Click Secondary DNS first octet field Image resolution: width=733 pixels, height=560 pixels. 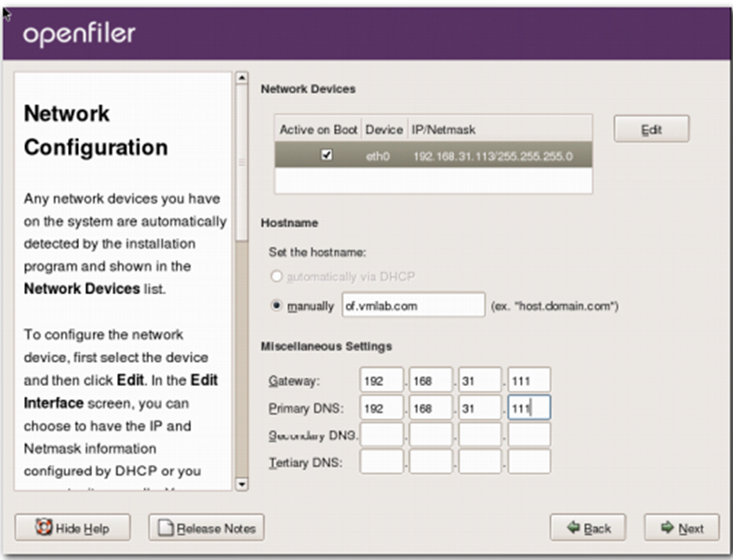coord(381,434)
